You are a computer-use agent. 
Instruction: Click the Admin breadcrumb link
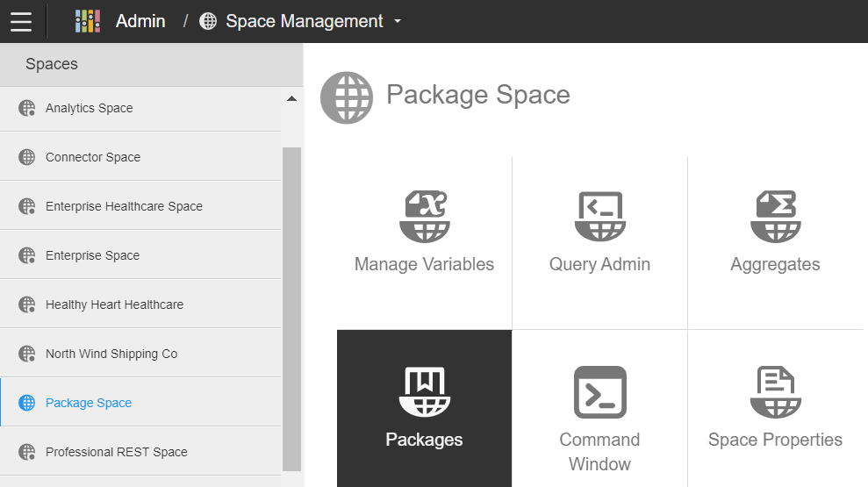(140, 22)
